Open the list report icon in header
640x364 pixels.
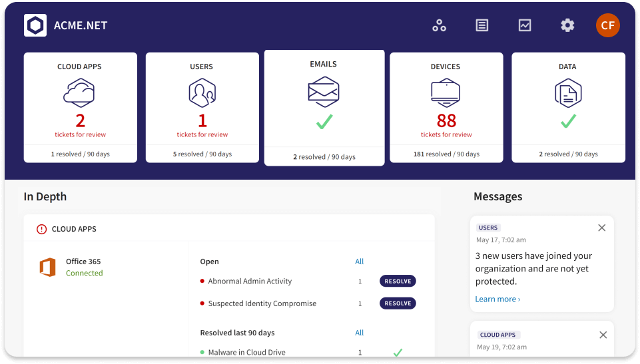point(482,25)
